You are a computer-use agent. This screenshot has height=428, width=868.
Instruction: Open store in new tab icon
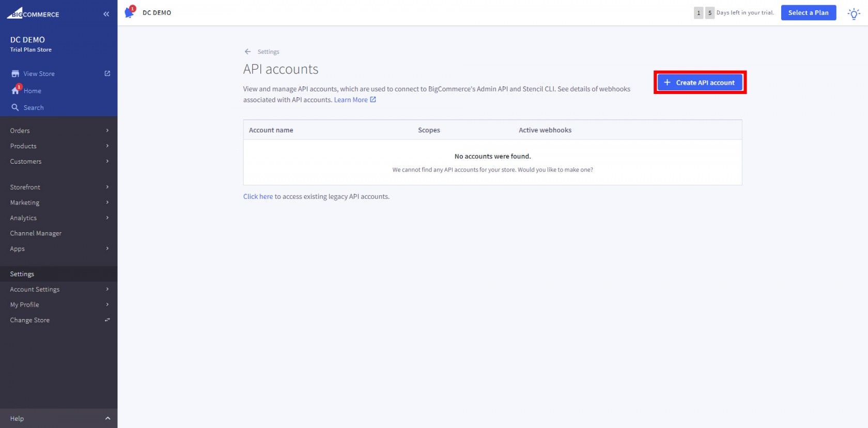click(107, 73)
